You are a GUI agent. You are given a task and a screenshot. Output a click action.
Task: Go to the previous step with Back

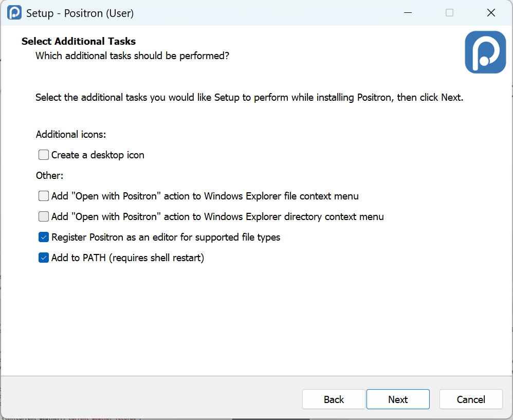click(x=334, y=399)
